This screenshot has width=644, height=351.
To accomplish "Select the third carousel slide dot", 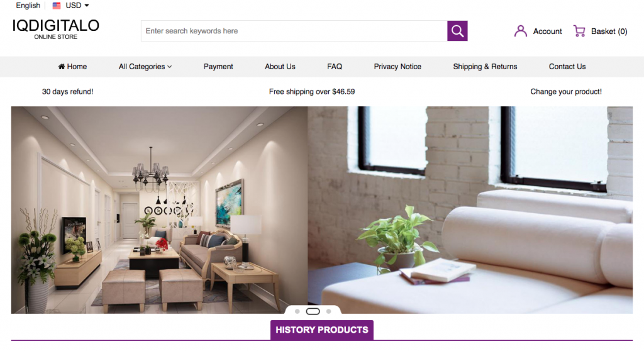I will (x=328, y=311).
